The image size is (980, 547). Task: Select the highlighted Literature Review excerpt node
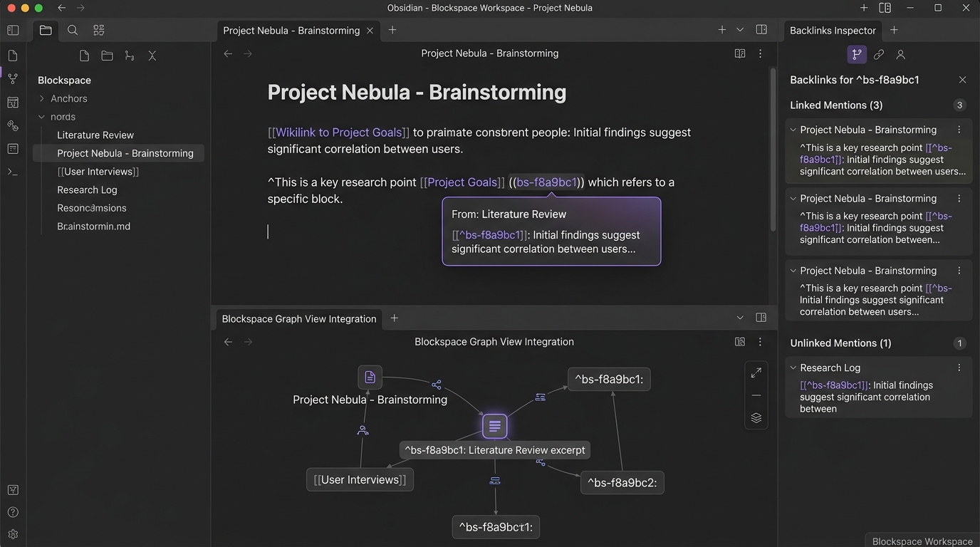(495, 426)
